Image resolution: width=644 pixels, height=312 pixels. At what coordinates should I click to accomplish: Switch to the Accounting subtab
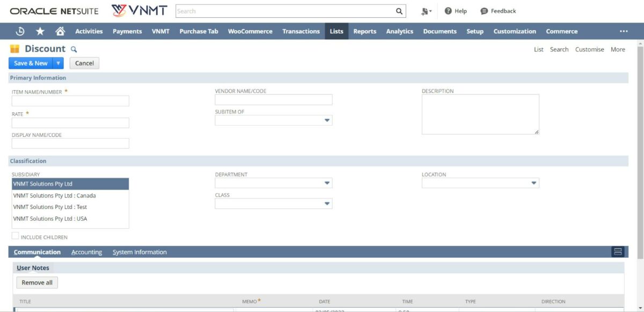click(86, 252)
